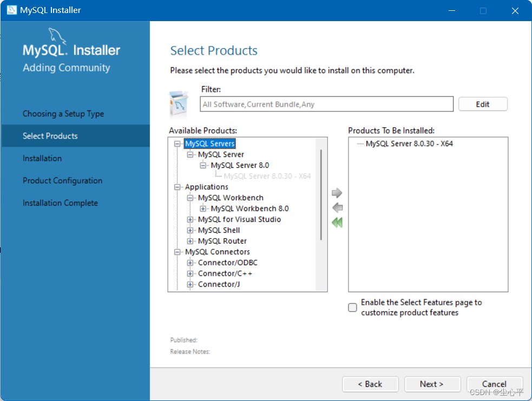Viewport: 532px width, 401px height.
Task: Click the Back button
Action: coord(370,384)
